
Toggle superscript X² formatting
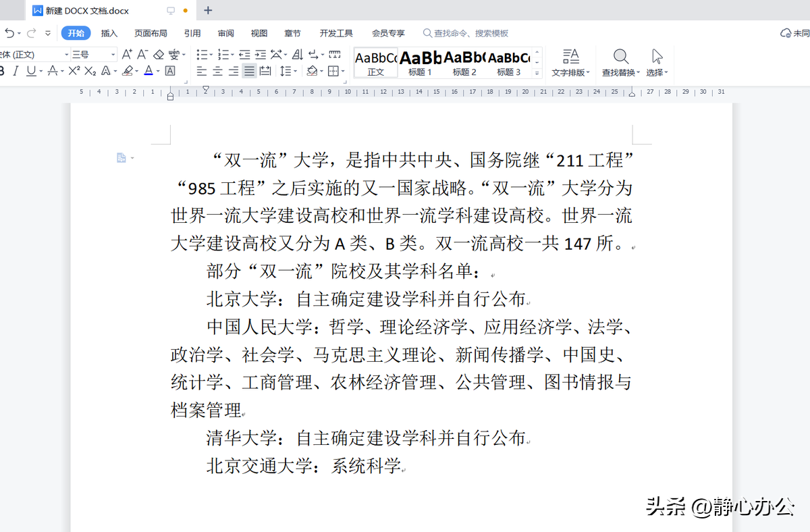pos(74,71)
